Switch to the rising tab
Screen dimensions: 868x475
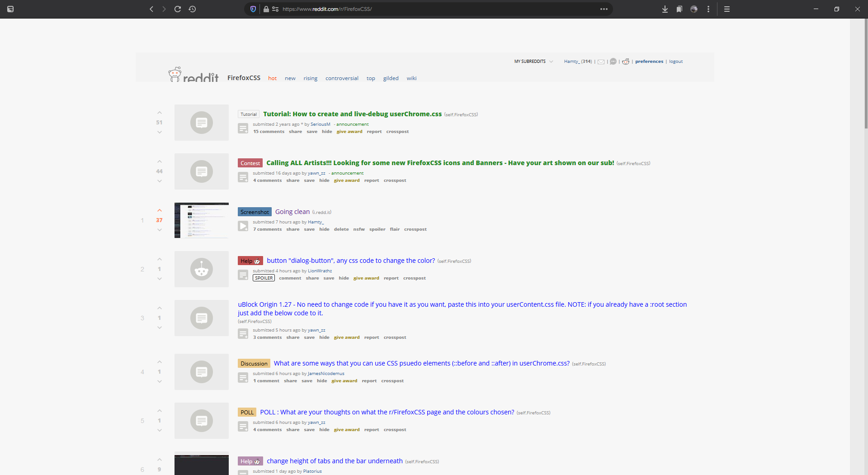tap(311, 78)
